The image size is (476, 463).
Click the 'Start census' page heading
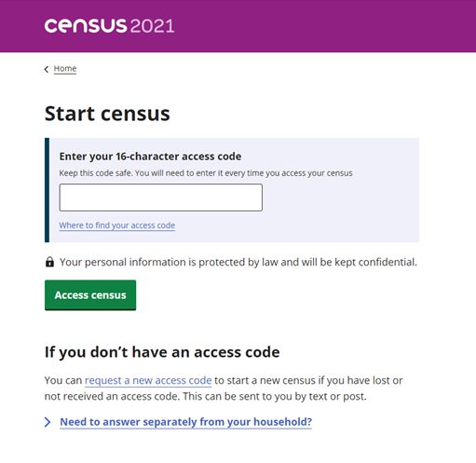coord(107,114)
